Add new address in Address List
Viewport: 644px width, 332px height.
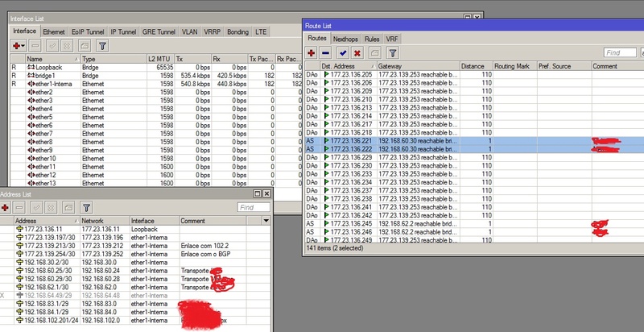(x=5, y=207)
